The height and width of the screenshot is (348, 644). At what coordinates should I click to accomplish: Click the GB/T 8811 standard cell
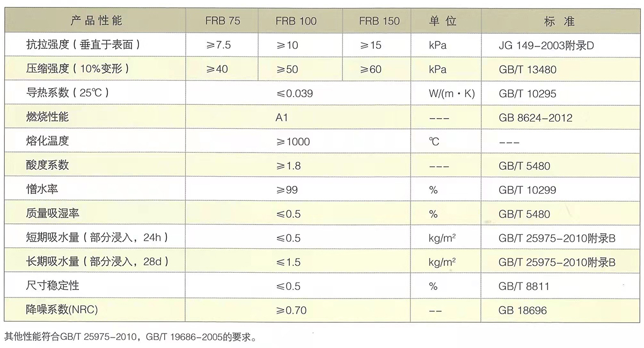click(x=524, y=286)
